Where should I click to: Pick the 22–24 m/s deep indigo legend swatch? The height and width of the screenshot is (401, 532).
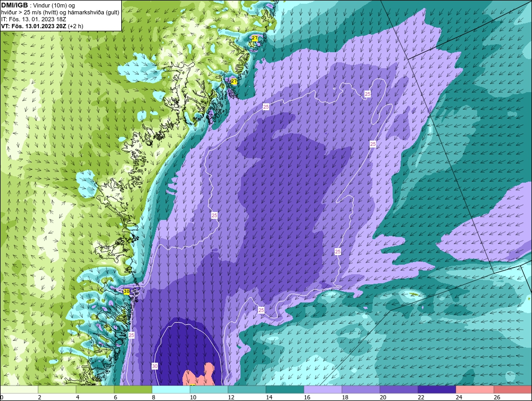tap(437, 389)
